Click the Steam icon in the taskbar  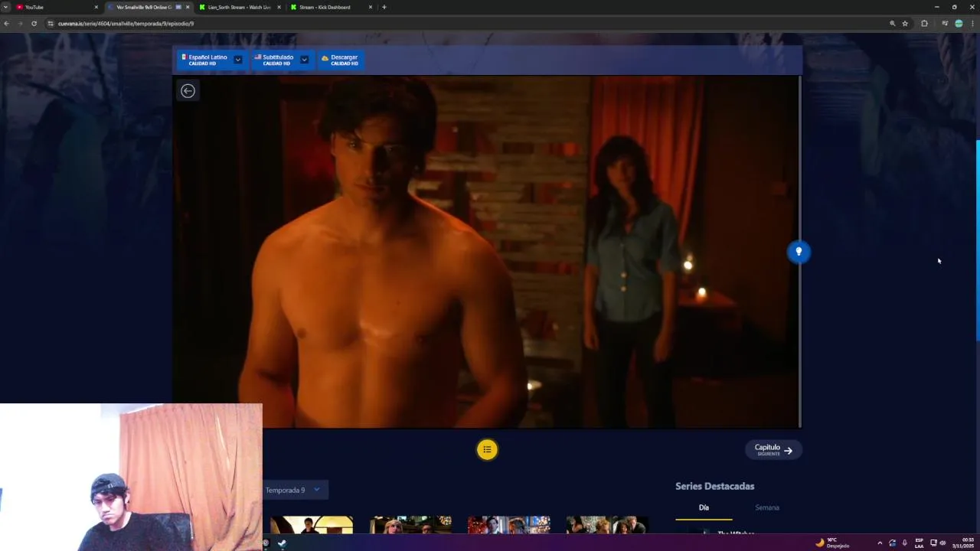282,543
